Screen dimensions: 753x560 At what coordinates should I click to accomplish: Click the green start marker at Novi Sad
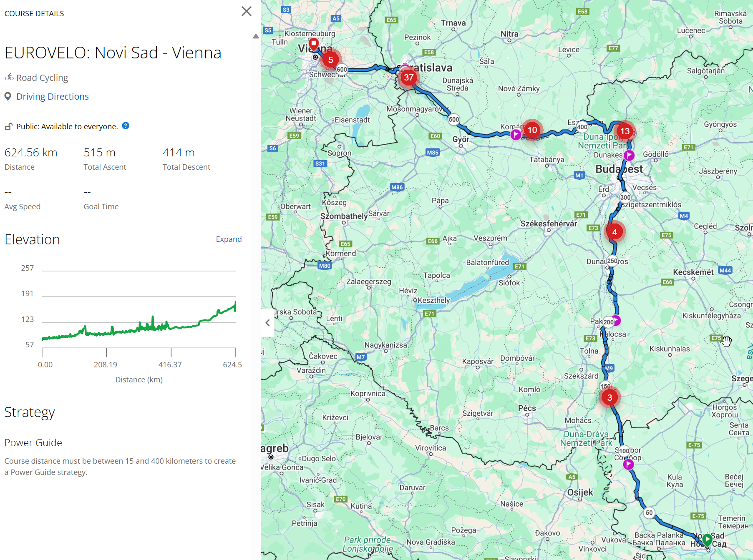(x=708, y=540)
